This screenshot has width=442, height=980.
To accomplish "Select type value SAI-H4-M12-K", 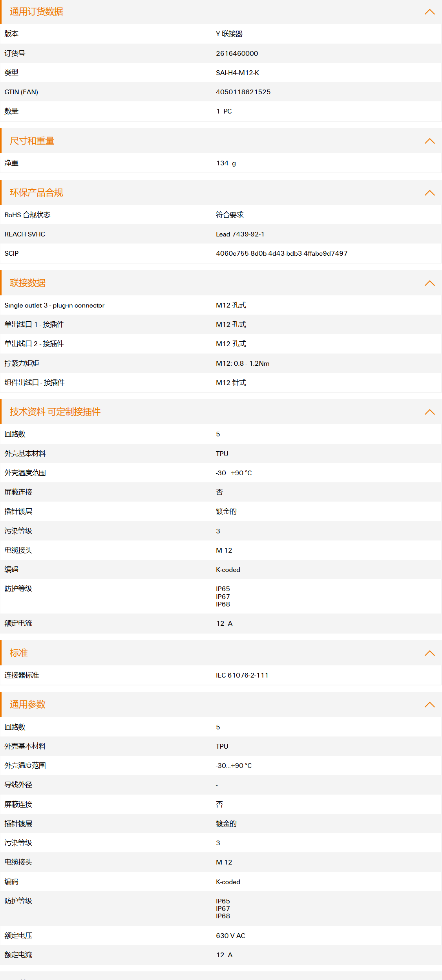I will pos(237,73).
